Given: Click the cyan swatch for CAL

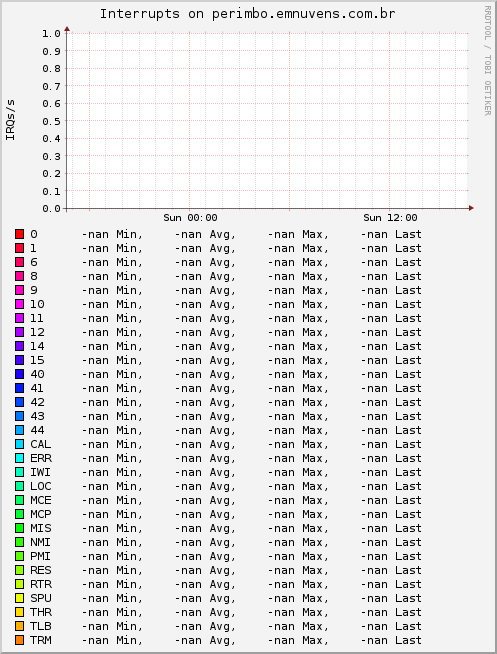Looking at the screenshot, I should point(20,444).
